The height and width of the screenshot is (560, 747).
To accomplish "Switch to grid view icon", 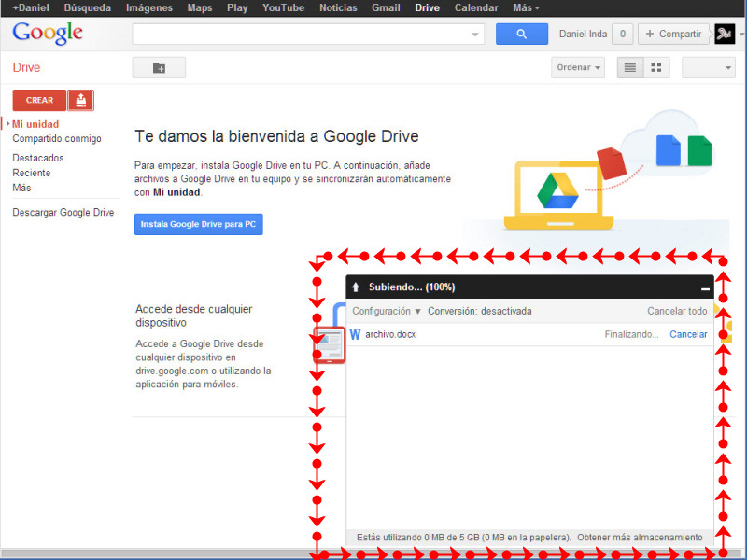I will point(656,67).
